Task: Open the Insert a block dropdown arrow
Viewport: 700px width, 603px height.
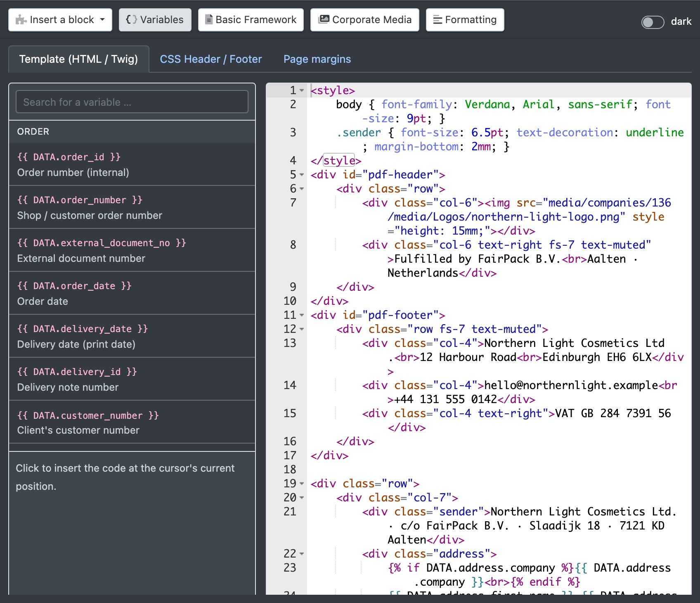Action: click(x=102, y=19)
